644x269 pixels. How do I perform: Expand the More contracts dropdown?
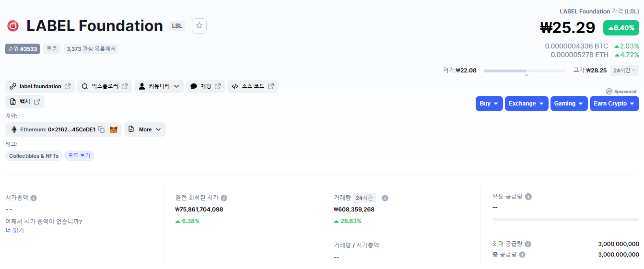145,129
